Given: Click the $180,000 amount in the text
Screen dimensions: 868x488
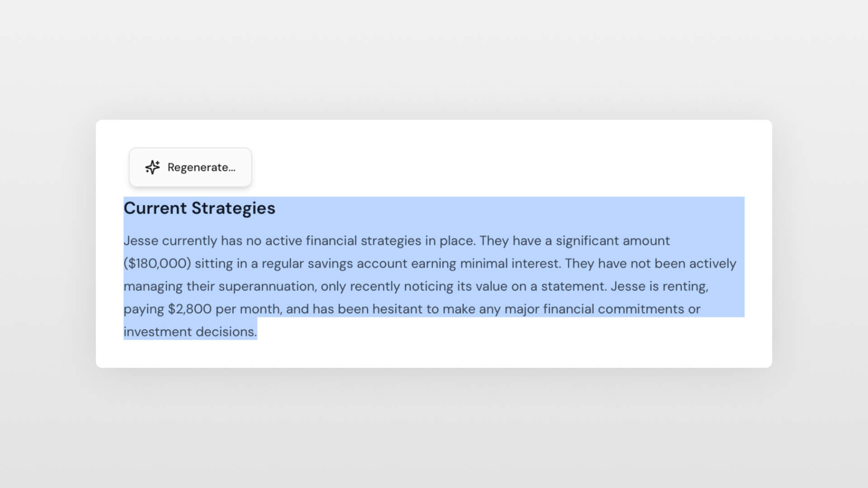Looking at the screenshot, I should coord(157,263).
